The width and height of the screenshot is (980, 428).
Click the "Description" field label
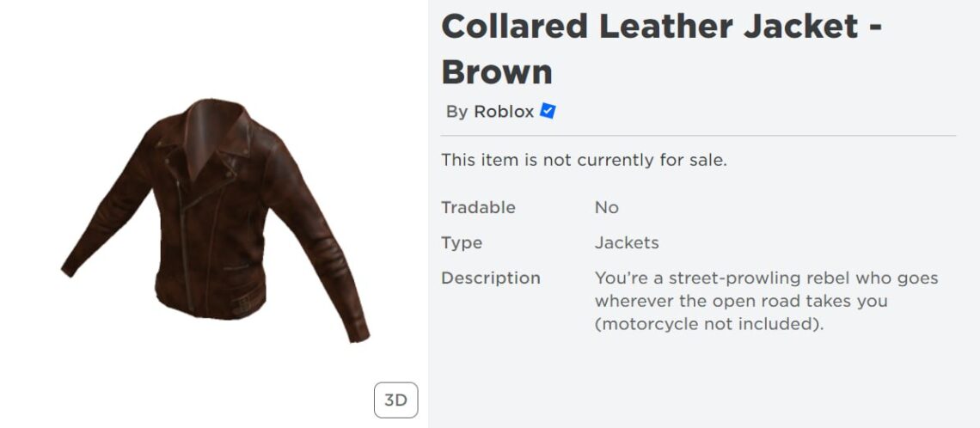point(491,278)
